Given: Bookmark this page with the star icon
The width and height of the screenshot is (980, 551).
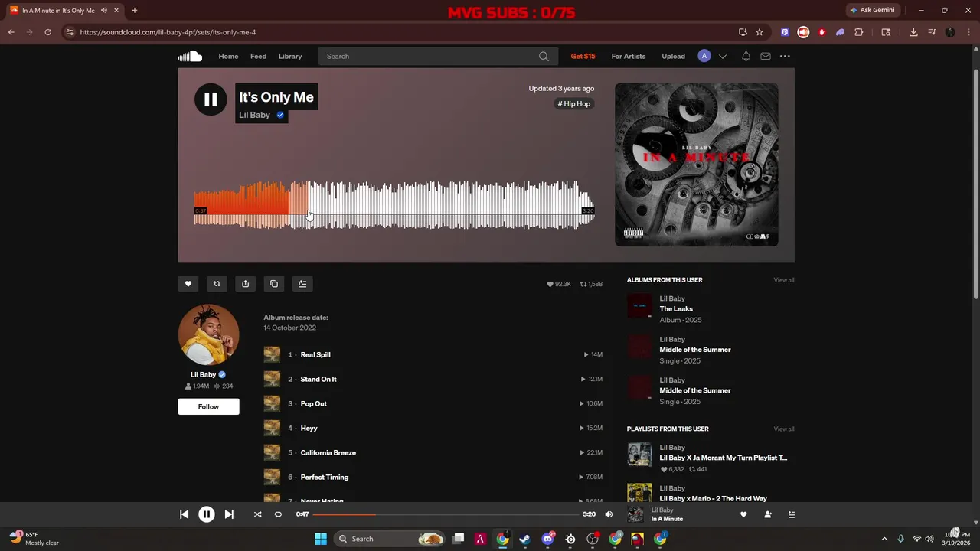Looking at the screenshot, I should 759,32.
